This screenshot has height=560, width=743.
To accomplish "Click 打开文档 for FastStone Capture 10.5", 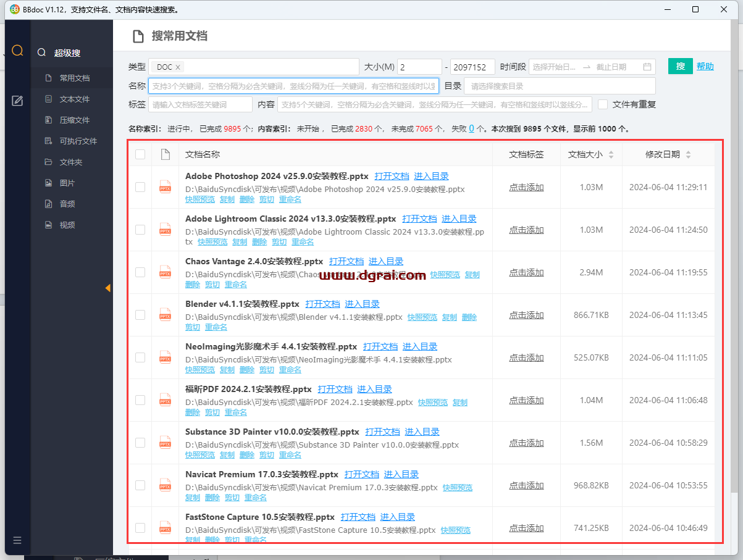I will 358,517.
